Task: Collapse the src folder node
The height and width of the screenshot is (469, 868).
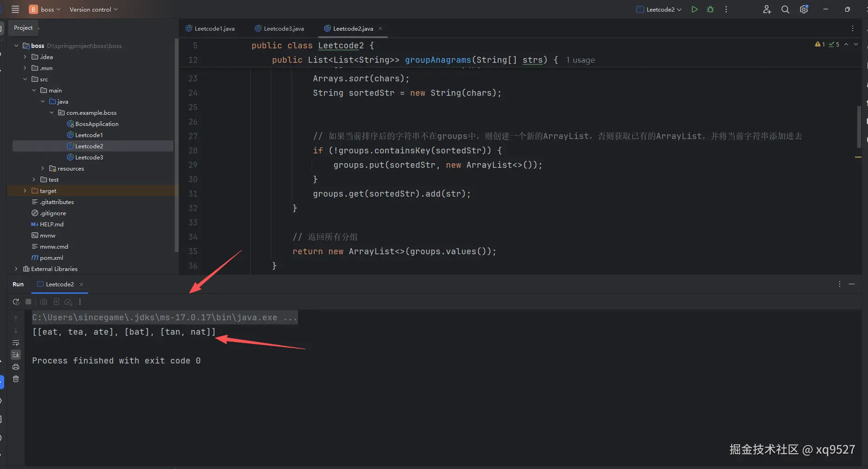Action: (25, 79)
